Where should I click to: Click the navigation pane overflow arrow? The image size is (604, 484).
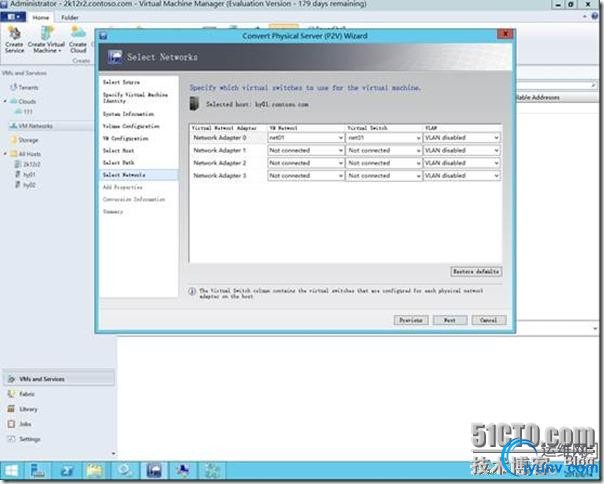[x=113, y=454]
